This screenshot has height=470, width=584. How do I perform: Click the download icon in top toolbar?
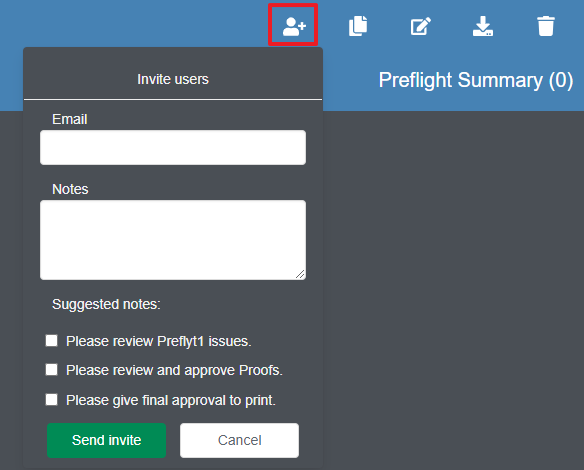tap(483, 26)
